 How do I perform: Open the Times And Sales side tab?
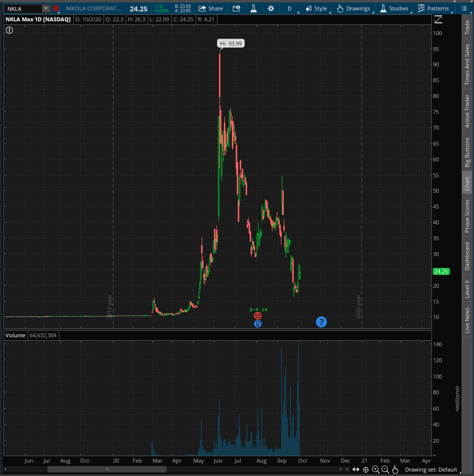pos(468,64)
